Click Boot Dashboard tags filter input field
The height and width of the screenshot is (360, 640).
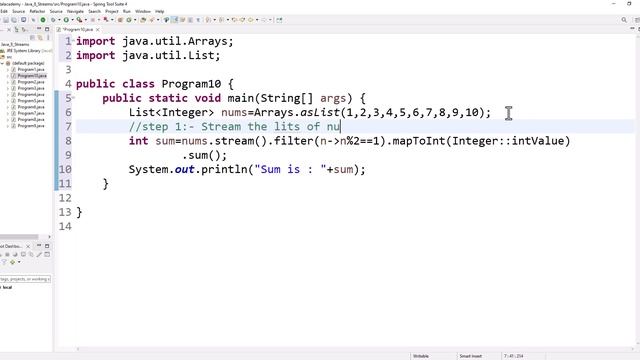25,279
